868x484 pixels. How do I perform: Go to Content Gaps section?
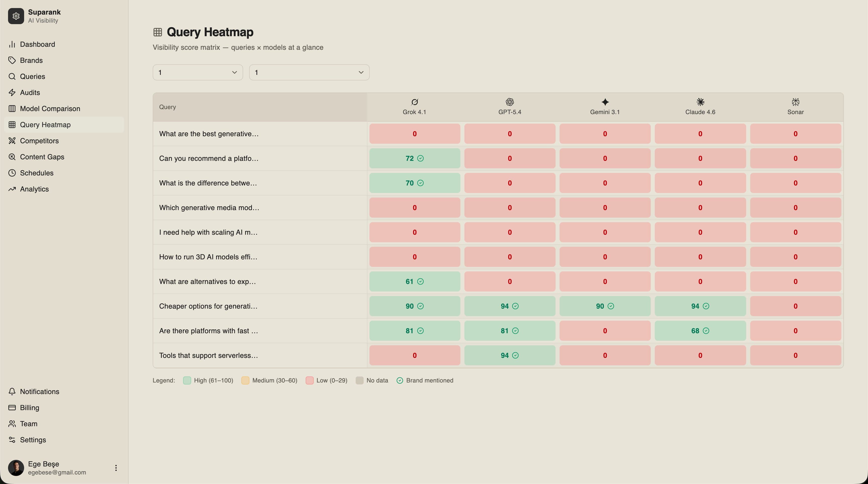tap(42, 157)
